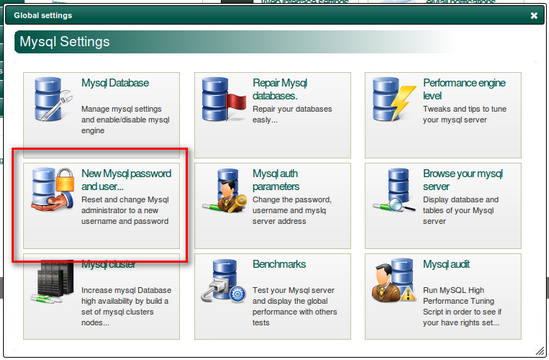Open the Mysql cluster server rack icon

pyautogui.click(x=53, y=281)
